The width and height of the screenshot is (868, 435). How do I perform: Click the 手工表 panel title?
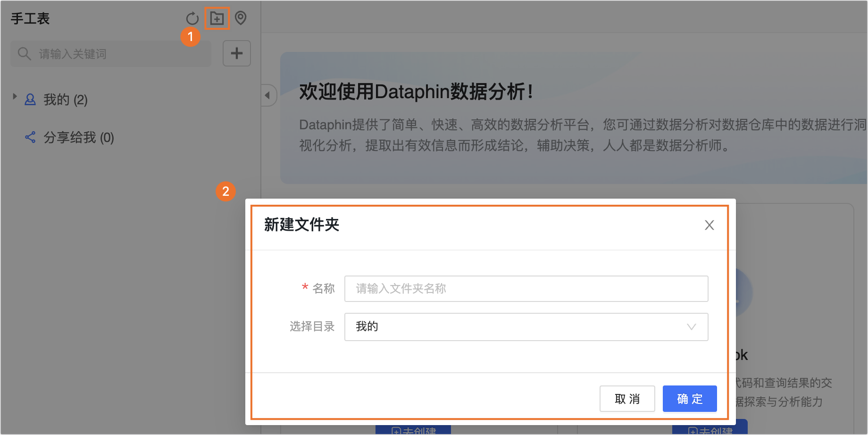click(30, 19)
